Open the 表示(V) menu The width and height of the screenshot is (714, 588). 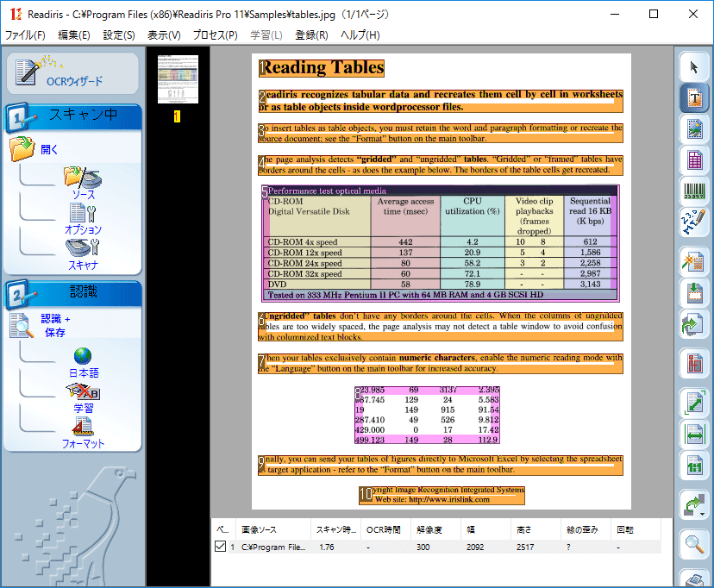tap(164, 35)
